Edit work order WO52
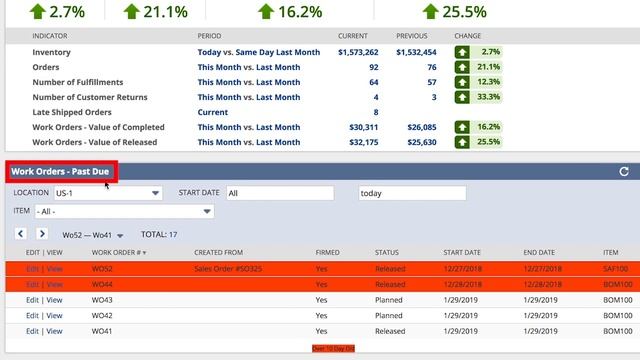Screen dimensions: 640x360 [x=32, y=269]
